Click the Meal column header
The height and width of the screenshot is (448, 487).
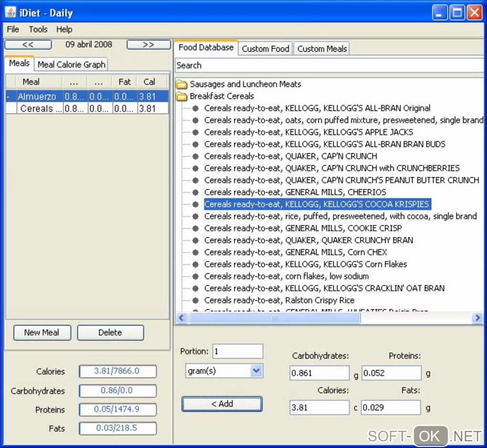click(x=39, y=82)
